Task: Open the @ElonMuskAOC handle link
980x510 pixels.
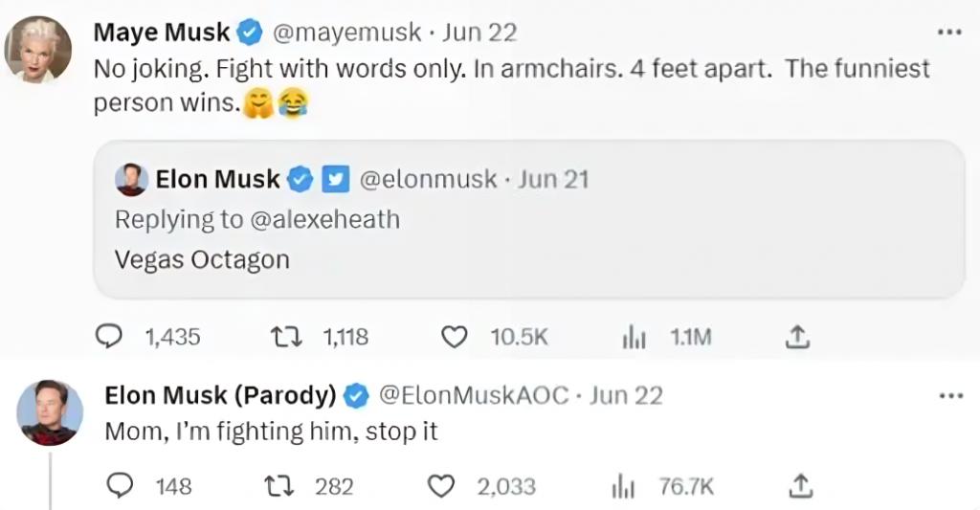Action: [474, 395]
